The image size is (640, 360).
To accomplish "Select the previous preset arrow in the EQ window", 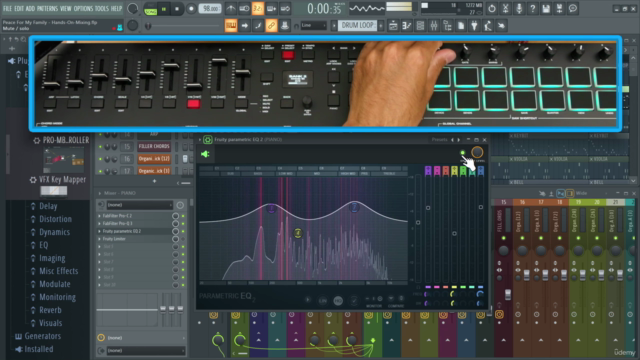I will click(x=452, y=140).
